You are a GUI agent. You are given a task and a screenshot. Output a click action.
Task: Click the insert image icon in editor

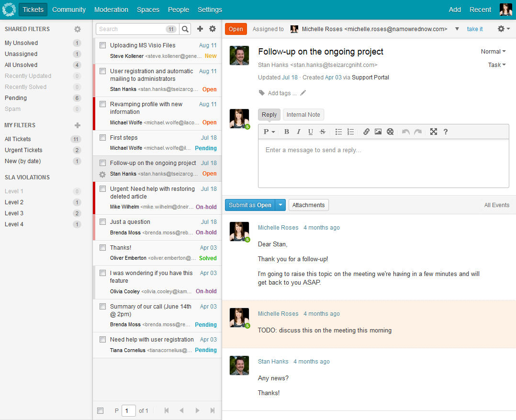coord(378,132)
